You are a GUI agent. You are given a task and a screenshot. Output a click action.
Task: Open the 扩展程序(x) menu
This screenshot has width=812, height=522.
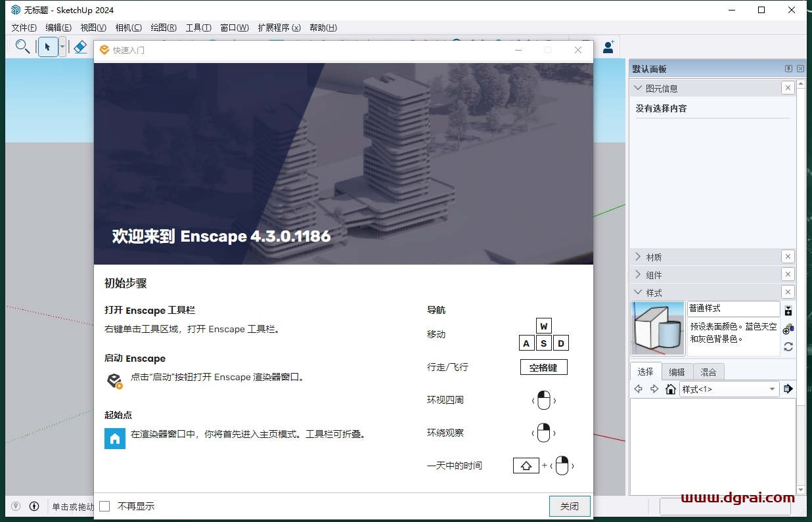[x=279, y=28]
